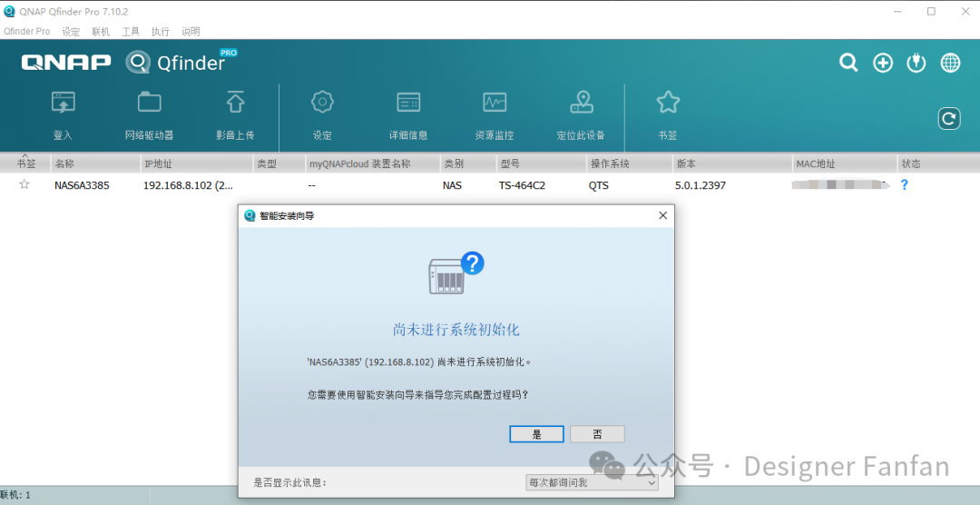
Task: Click the 类型 column header
Action: pyautogui.click(x=279, y=164)
